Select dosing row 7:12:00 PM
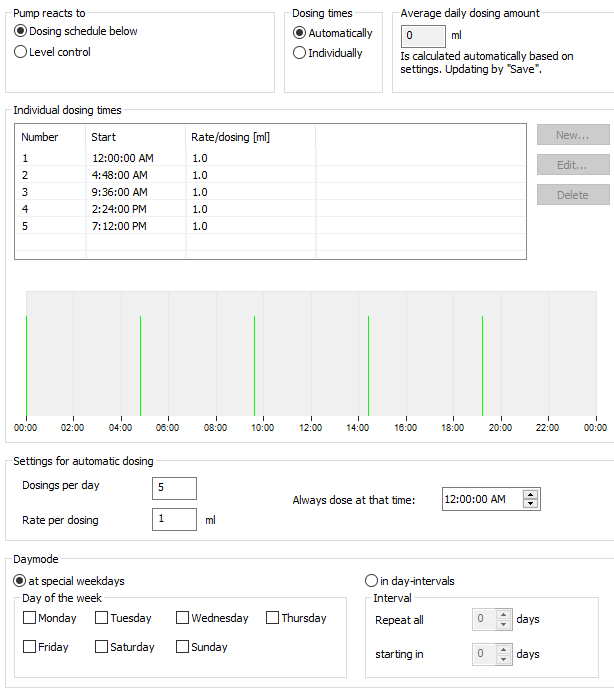Screen dimensions: 614x689 [x=270, y=226]
